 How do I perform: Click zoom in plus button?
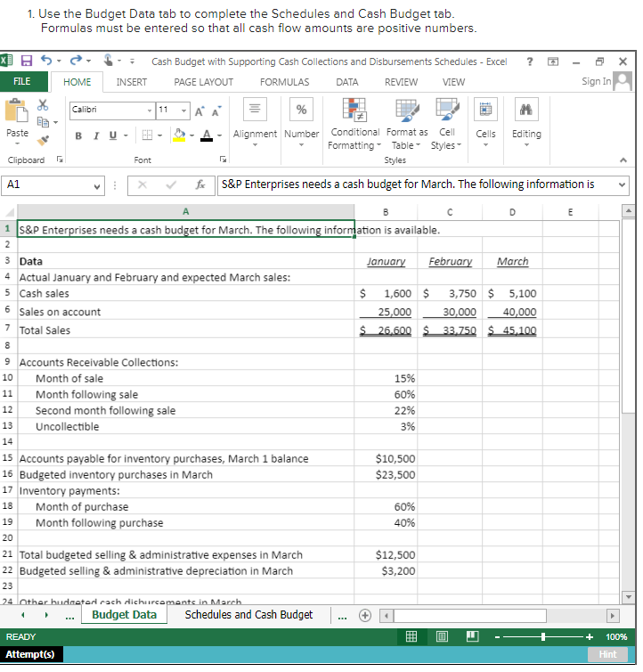pyautogui.click(x=590, y=637)
